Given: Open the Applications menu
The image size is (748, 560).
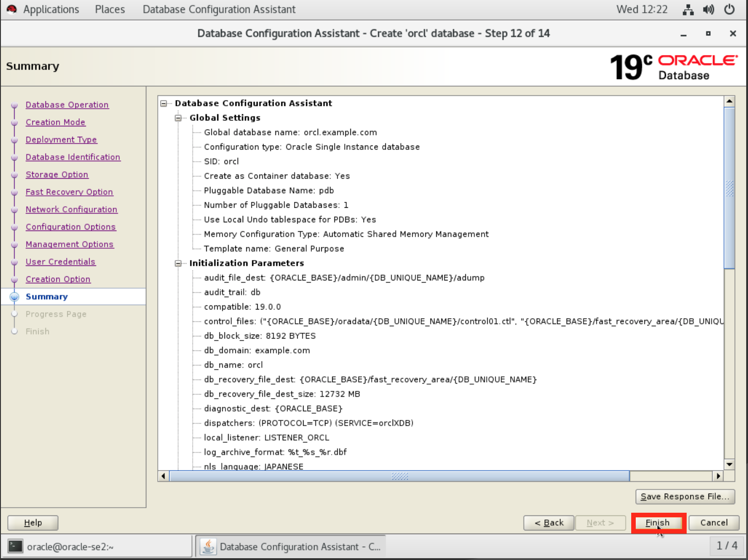Looking at the screenshot, I should pyautogui.click(x=51, y=10).
